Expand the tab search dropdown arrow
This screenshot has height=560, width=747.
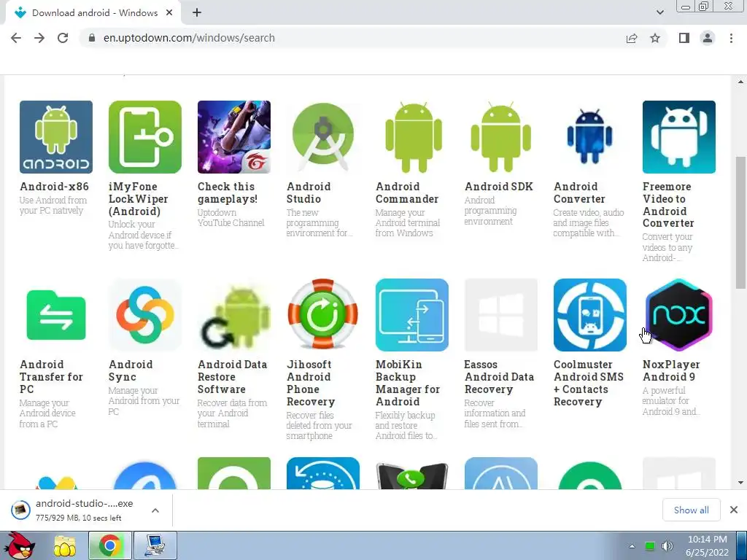pos(659,12)
